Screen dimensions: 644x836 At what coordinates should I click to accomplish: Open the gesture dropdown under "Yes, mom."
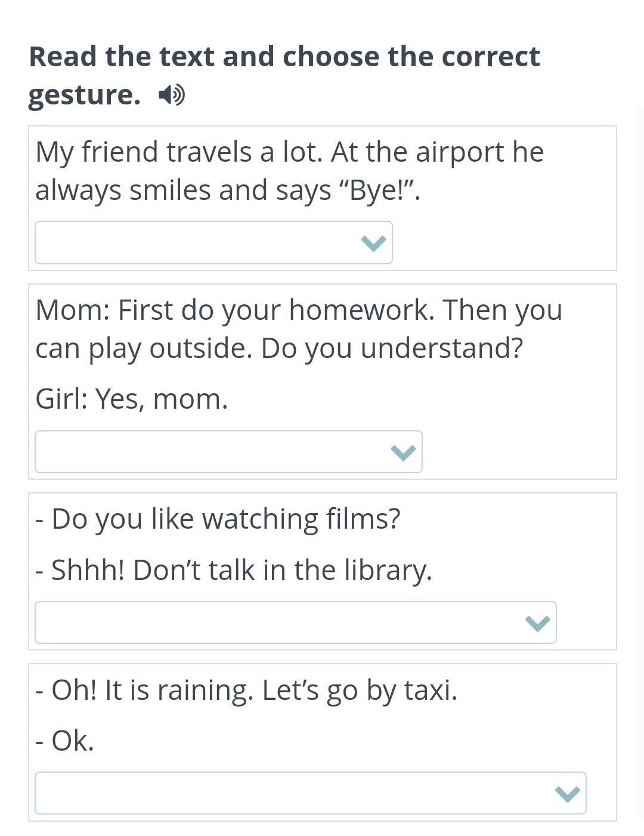(228, 452)
